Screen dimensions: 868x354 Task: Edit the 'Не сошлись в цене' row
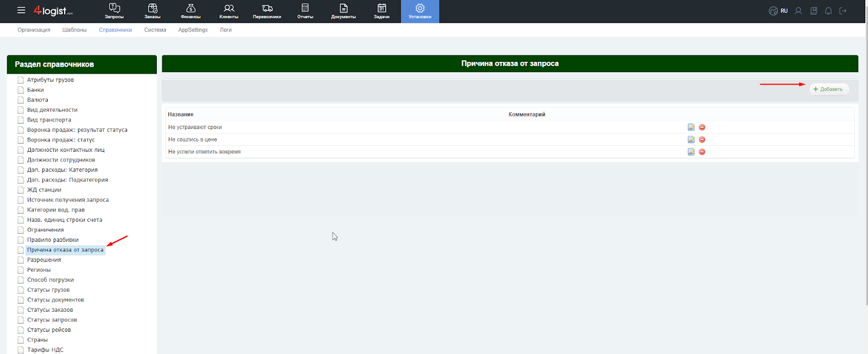(x=691, y=139)
